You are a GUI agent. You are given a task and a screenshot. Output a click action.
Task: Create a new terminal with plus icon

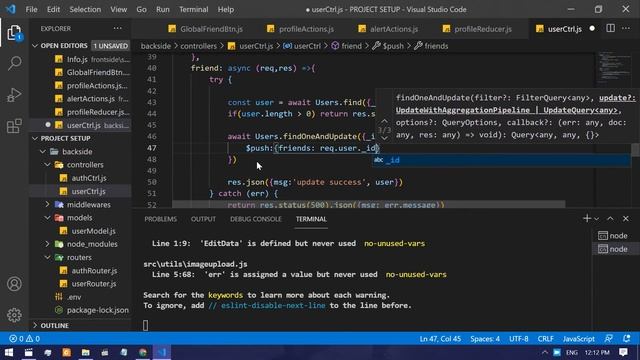tap(587, 219)
